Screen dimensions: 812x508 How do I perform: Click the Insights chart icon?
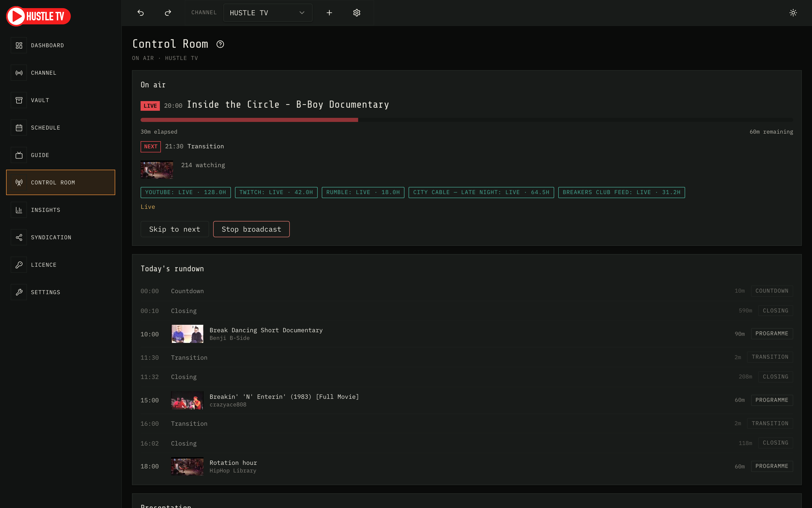coord(19,210)
